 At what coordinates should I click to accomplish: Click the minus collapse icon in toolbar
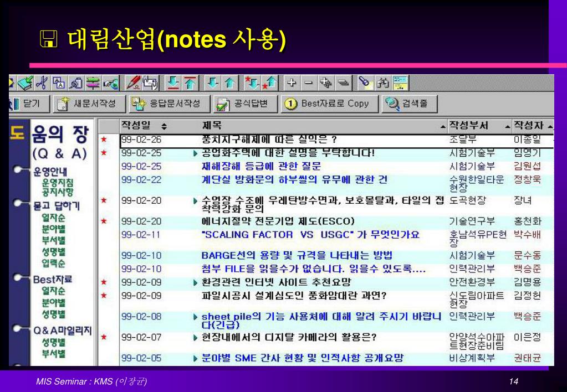pyautogui.click(x=309, y=83)
